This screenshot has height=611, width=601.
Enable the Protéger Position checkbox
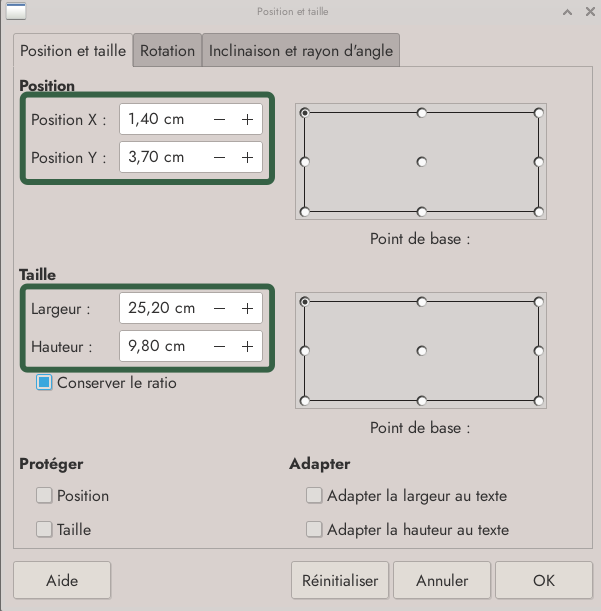pyautogui.click(x=44, y=495)
